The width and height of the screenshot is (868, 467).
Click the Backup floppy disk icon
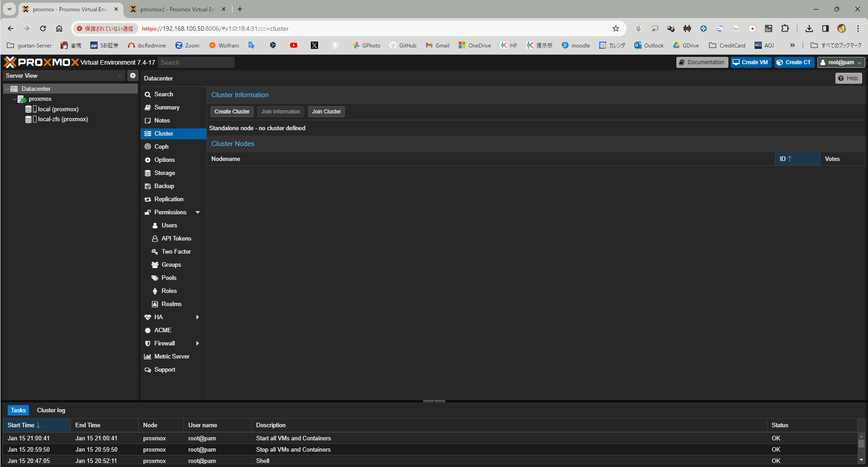(148, 186)
